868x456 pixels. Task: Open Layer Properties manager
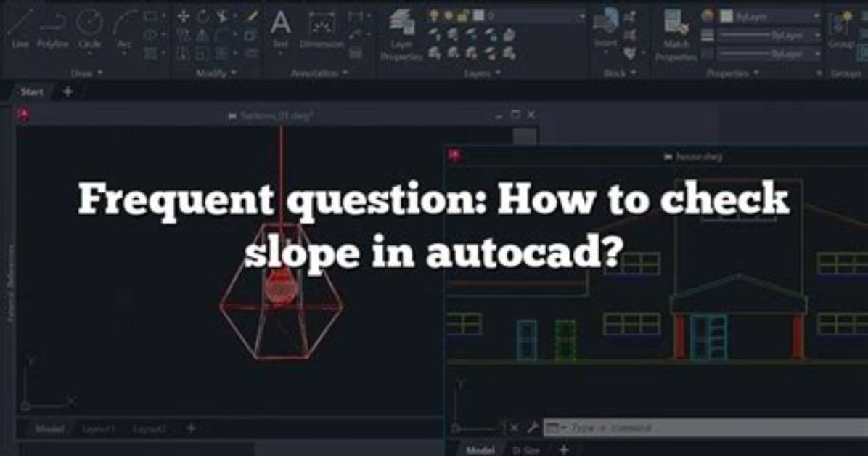[401, 34]
